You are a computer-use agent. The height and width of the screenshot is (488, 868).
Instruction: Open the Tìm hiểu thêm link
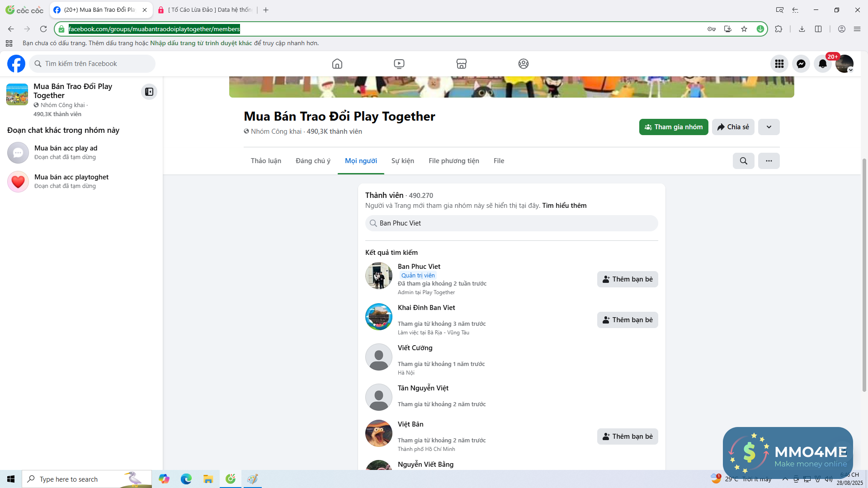coord(564,206)
